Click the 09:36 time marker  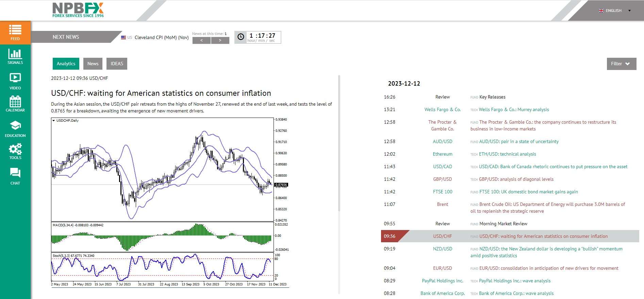click(390, 236)
